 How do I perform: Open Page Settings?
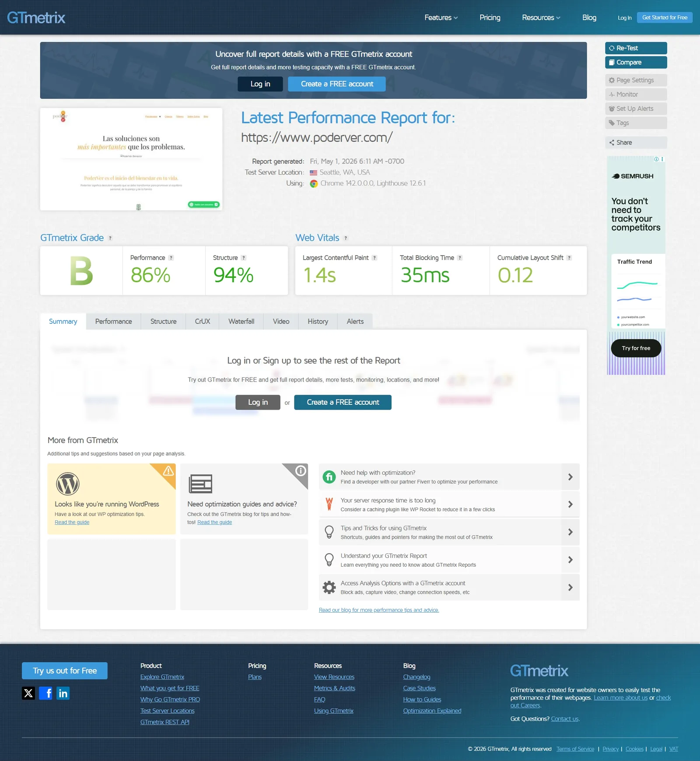[x=636, y=81]
